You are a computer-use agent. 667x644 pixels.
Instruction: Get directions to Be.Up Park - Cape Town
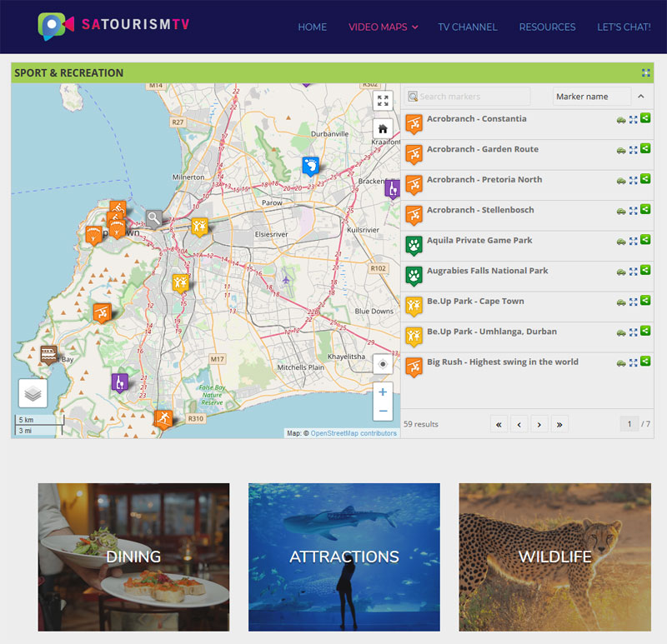coord(621,302)
